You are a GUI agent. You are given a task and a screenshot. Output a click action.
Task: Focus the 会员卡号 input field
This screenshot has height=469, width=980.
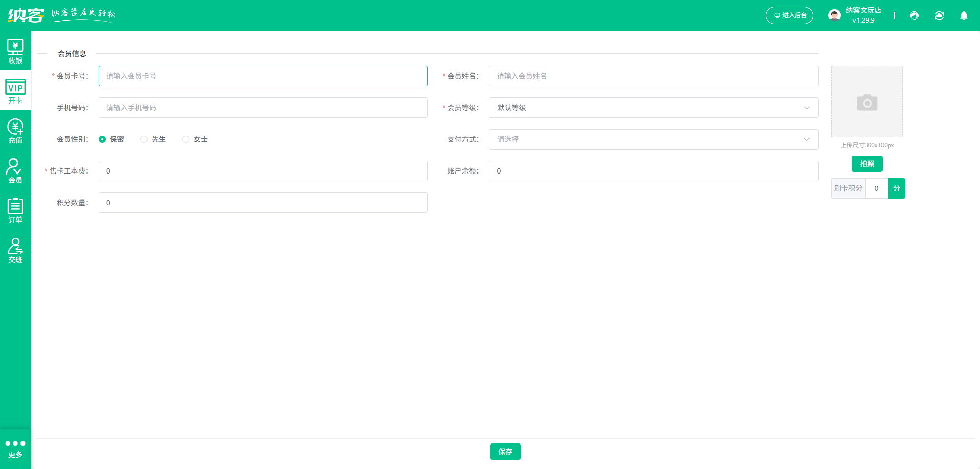tap(263, 76)
